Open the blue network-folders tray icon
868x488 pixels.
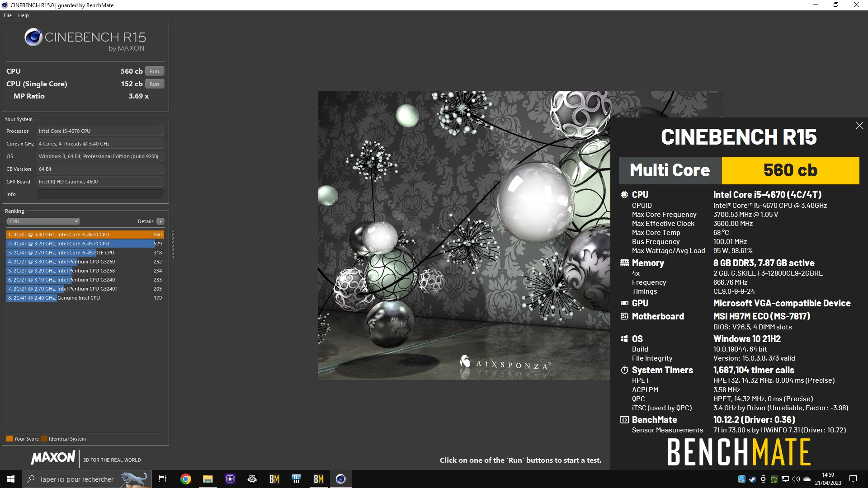click(x=741, y=479)
